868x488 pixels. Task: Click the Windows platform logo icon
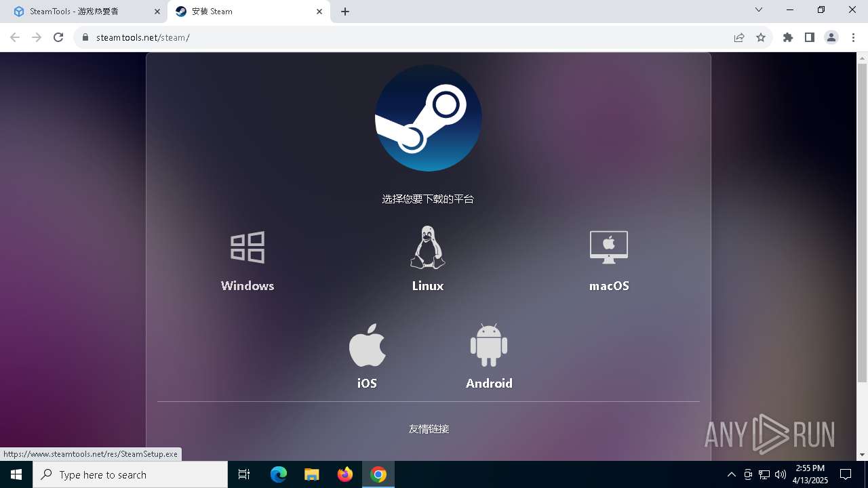(x=248, y=247)
